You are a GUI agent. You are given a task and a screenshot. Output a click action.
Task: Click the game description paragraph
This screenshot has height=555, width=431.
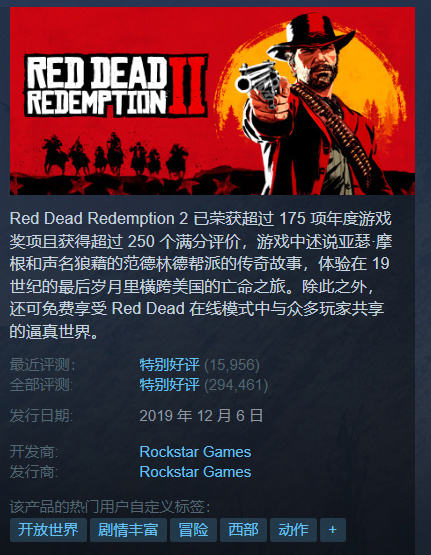pos(201,275)
